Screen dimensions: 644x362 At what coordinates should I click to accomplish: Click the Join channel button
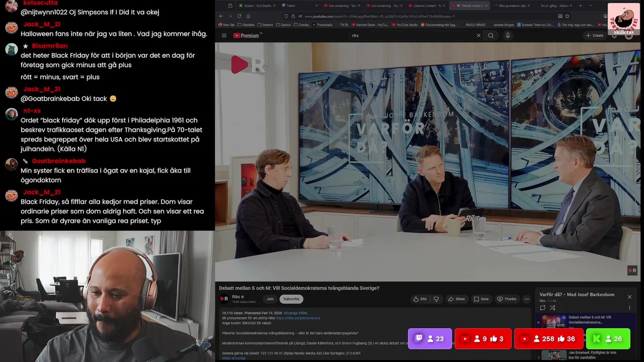[270, 299]
